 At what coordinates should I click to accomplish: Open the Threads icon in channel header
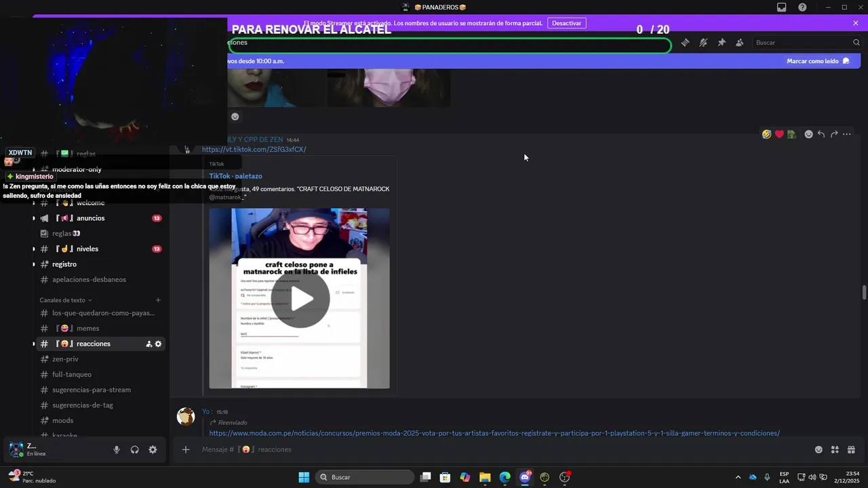(686, 43)
